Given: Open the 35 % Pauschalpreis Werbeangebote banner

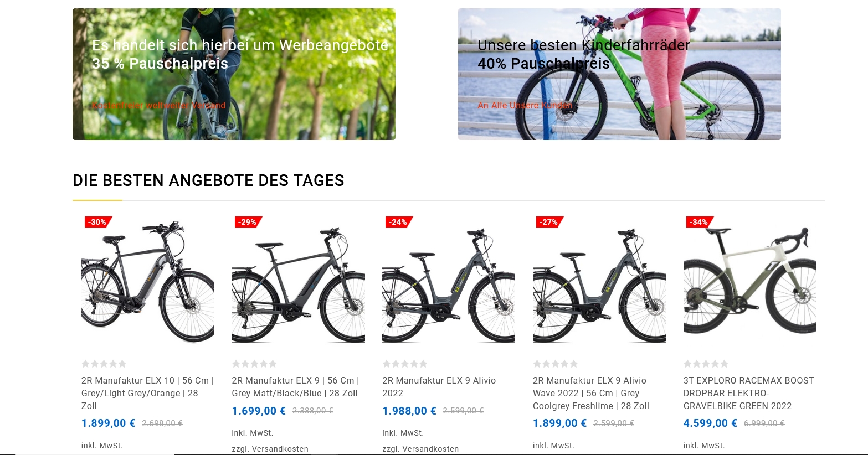Looking at the screenshot, I should coord(234,74).
